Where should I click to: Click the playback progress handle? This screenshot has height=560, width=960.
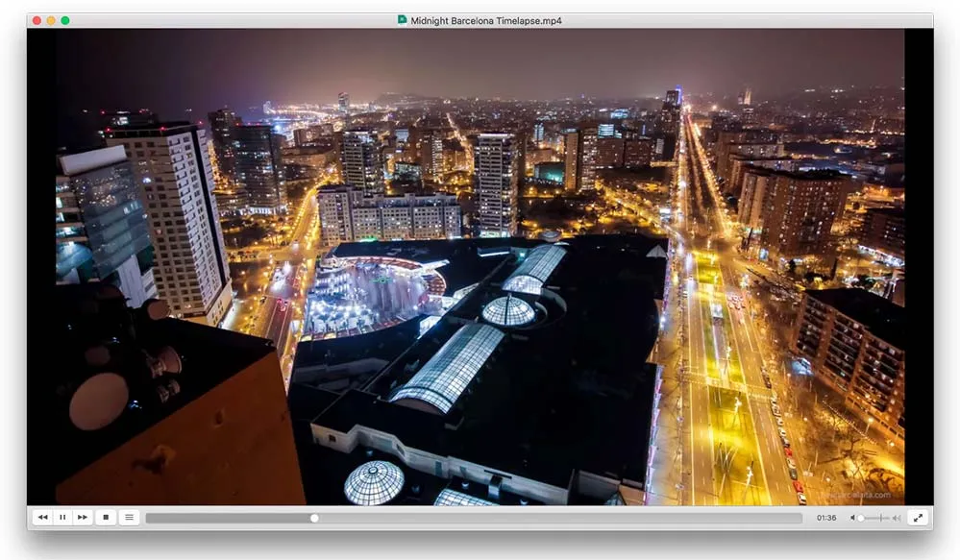click(314, 517)
